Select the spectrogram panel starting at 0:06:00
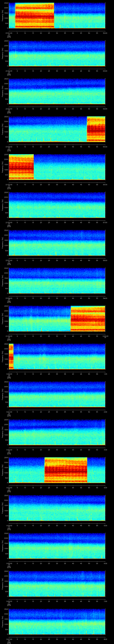114x644 pixels. (x=57, y=584)
